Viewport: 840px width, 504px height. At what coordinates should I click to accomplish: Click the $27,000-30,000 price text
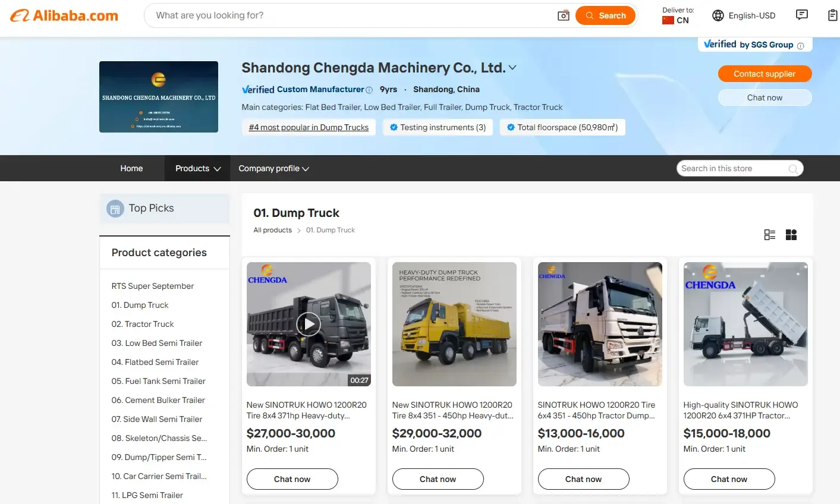pyautogui.click(x=291, y=433)
